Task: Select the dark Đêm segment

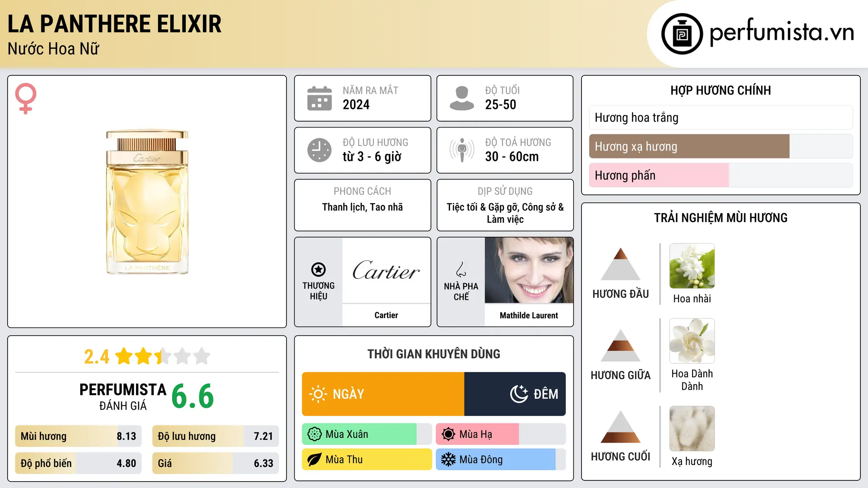Action: click(515, 394)
